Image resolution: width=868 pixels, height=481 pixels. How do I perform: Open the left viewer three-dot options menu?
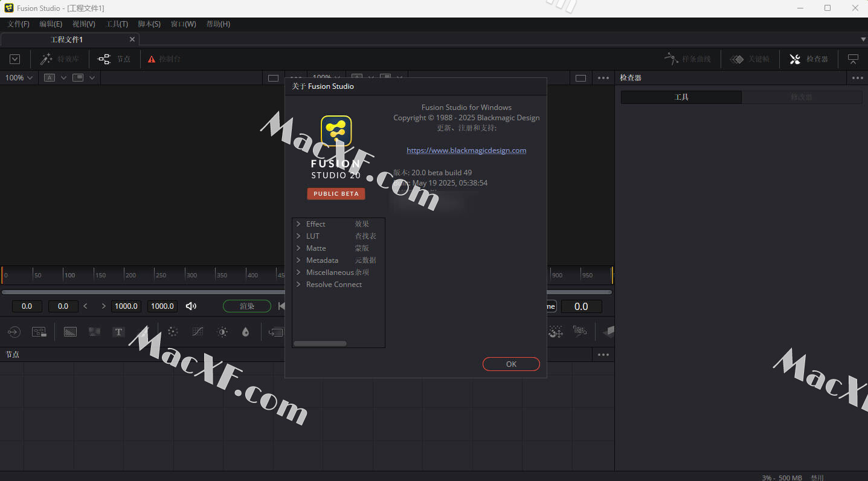coord(295,78)
